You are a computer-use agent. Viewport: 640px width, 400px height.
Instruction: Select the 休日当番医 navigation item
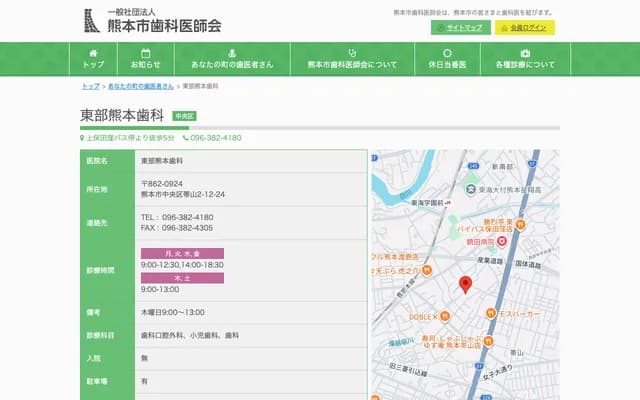(x=447, y=59)
